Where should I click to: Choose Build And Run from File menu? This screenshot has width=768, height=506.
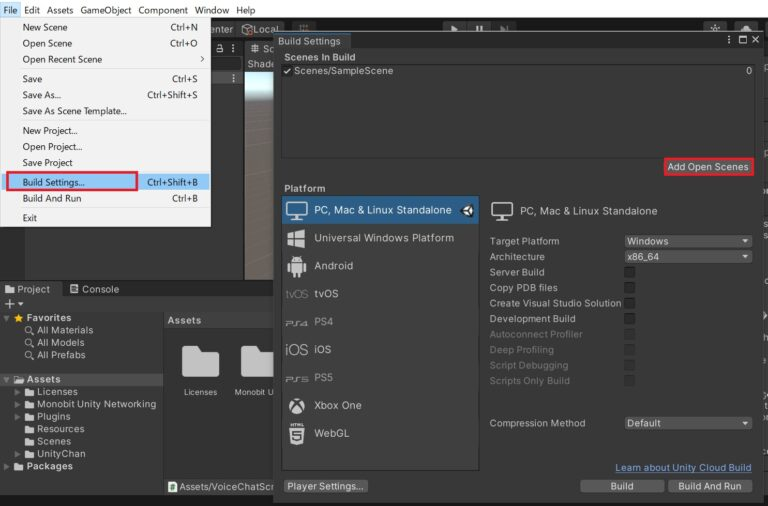coord(106,198)
